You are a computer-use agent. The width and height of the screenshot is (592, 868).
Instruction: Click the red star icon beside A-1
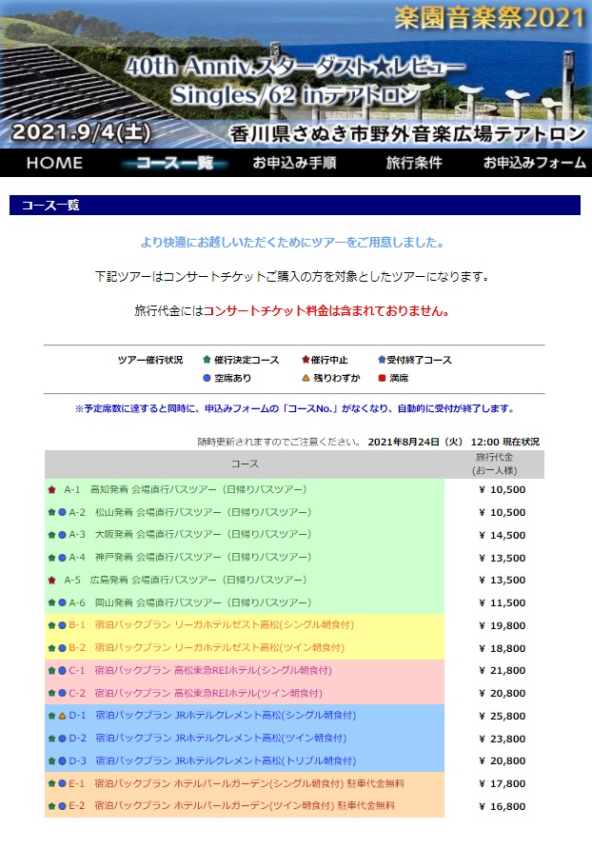[x=52, y=490]
